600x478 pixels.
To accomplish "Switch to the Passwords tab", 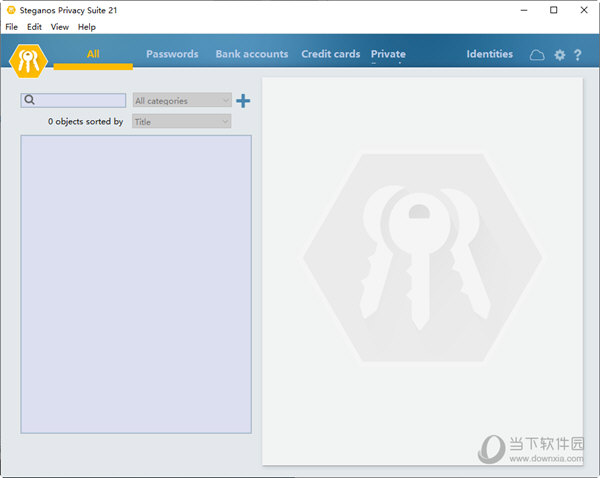I will tap(172, 54).
